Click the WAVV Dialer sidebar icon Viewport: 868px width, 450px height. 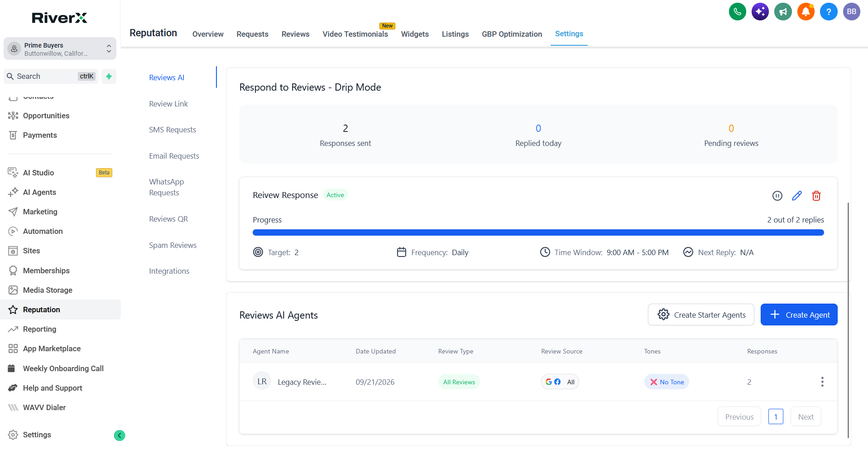[x=13, y=407]
